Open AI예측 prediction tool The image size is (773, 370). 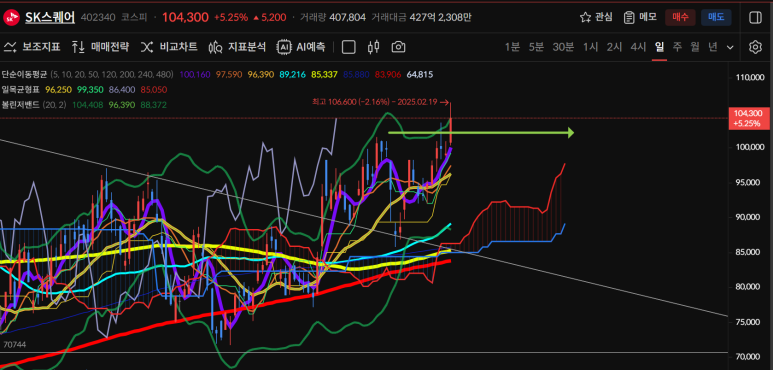[x=301, y=47]
